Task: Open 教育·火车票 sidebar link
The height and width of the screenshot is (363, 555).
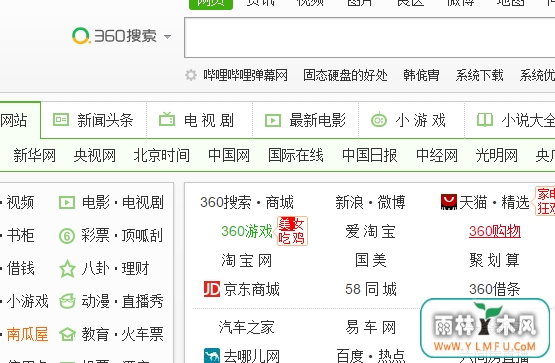Action: 122,334
